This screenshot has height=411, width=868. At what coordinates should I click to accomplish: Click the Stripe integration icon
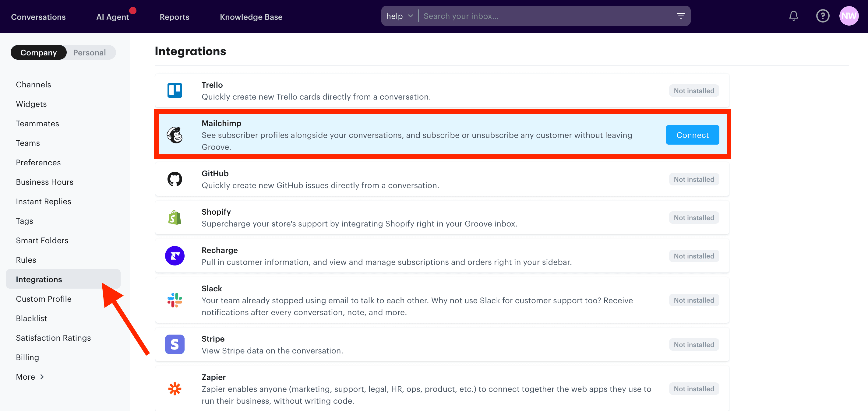tap(175, 344)
